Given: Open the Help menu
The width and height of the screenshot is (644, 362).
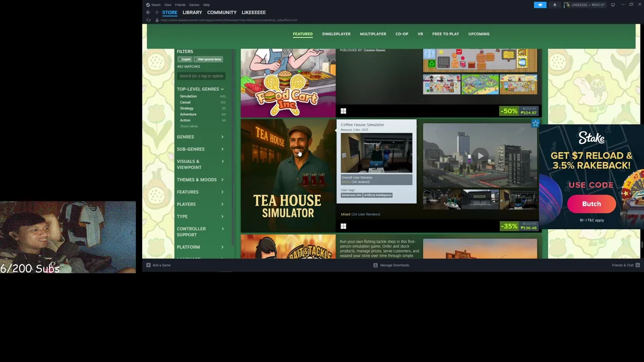Looking at the screenshot, I should coord(206,5).
